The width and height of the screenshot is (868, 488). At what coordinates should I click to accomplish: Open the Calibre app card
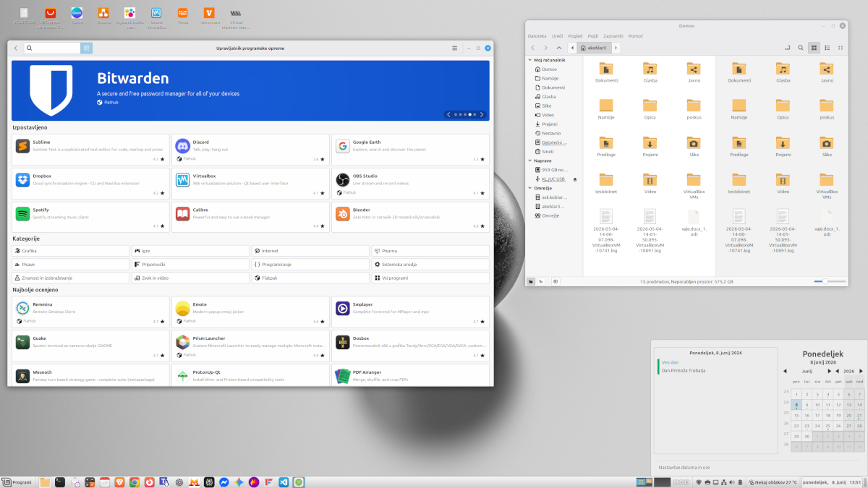pos(250,217)
